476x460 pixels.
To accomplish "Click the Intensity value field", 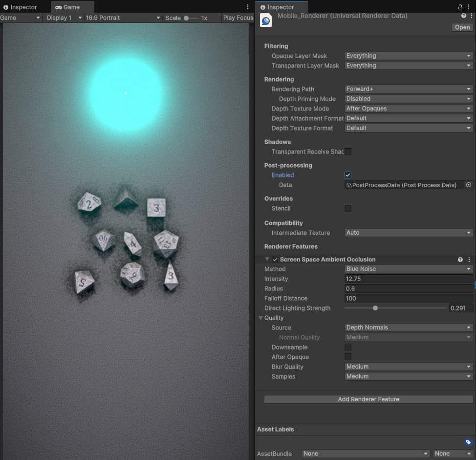I will click(x=409, y=279).
